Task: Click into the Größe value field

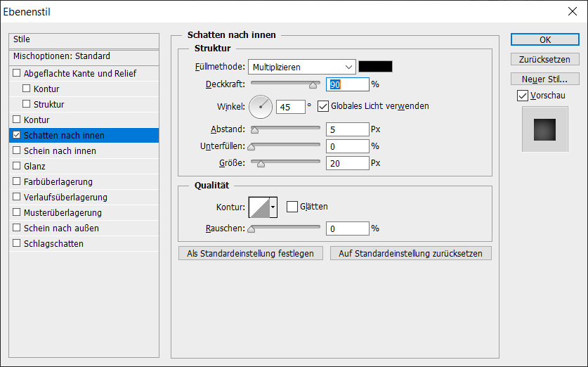Action: tap(347, 163)
